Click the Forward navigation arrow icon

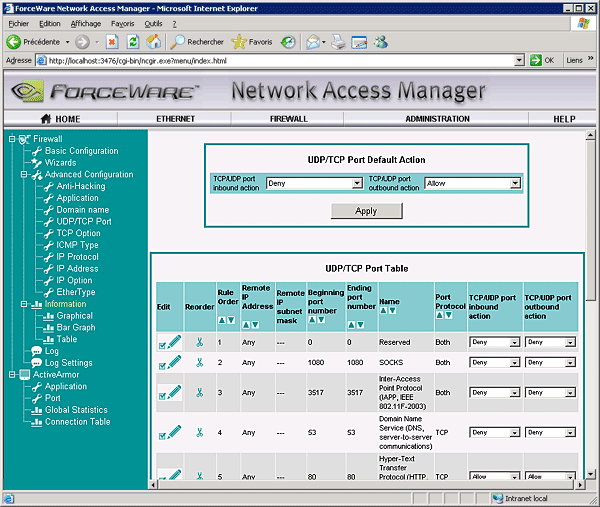pyautogui.click(x=82, y=42)
